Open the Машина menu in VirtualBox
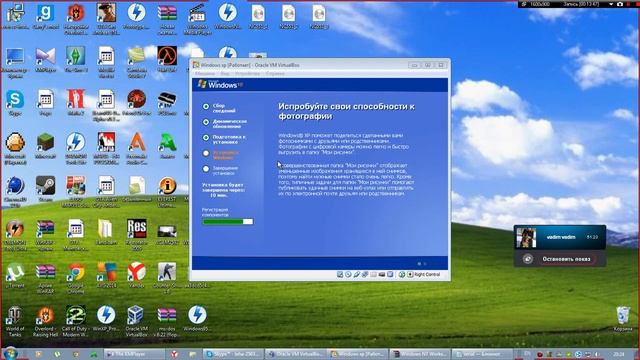Screen dimensions: 640x360 pos(204,74)
